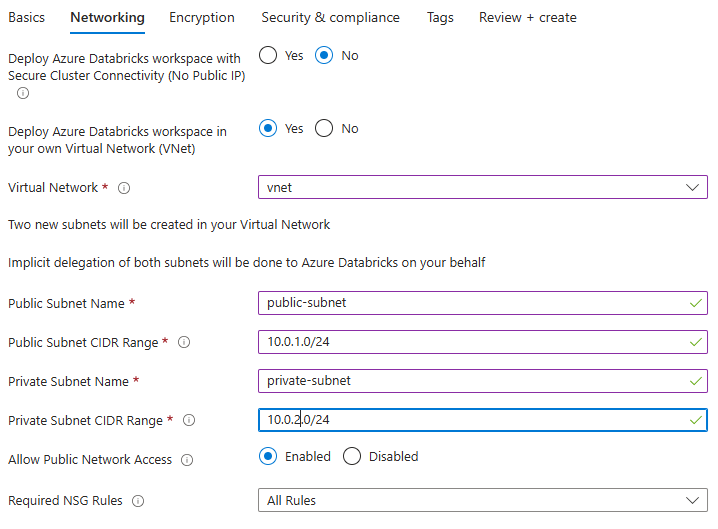The height and width of the screenshot is (529, 718).
Task: Click info icon for Private Subnet CIDR Range
Action: coord(189,421)
